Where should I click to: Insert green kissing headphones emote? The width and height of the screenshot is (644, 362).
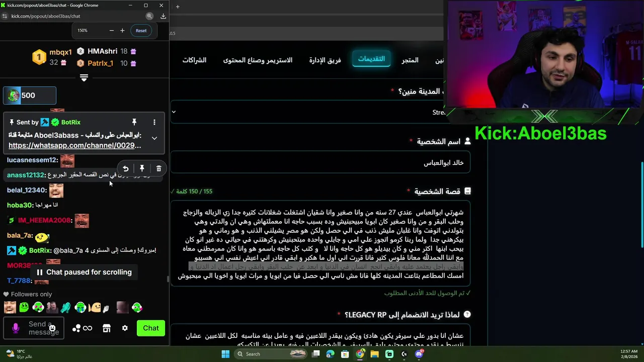tap(137, 307)
